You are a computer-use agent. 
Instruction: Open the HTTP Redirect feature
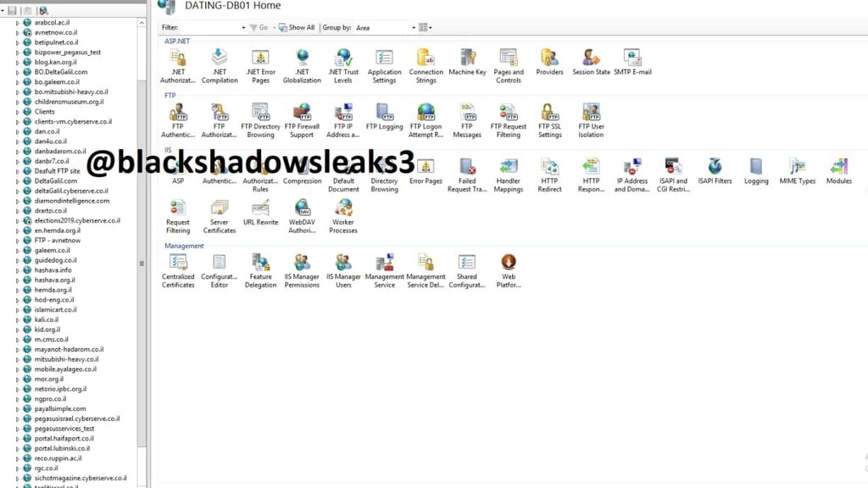pos(549,167)
